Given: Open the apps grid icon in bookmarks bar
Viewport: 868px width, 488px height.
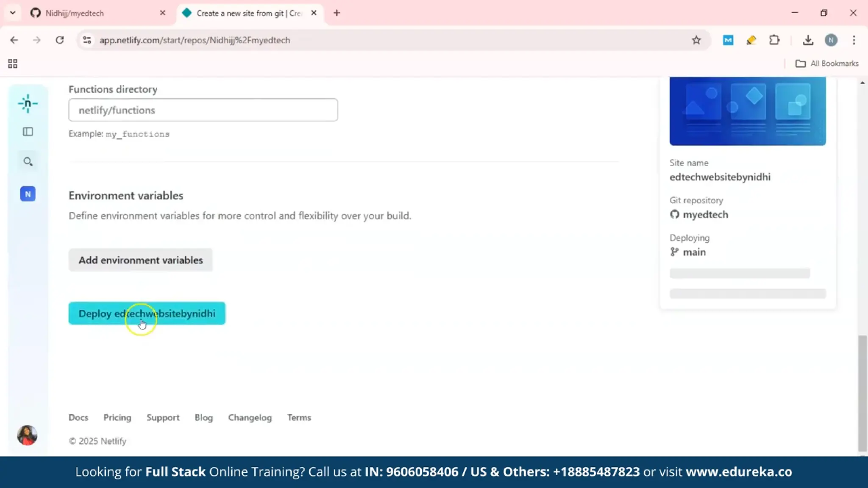Looking at the screenshot, I should click(x=13, y=64).
